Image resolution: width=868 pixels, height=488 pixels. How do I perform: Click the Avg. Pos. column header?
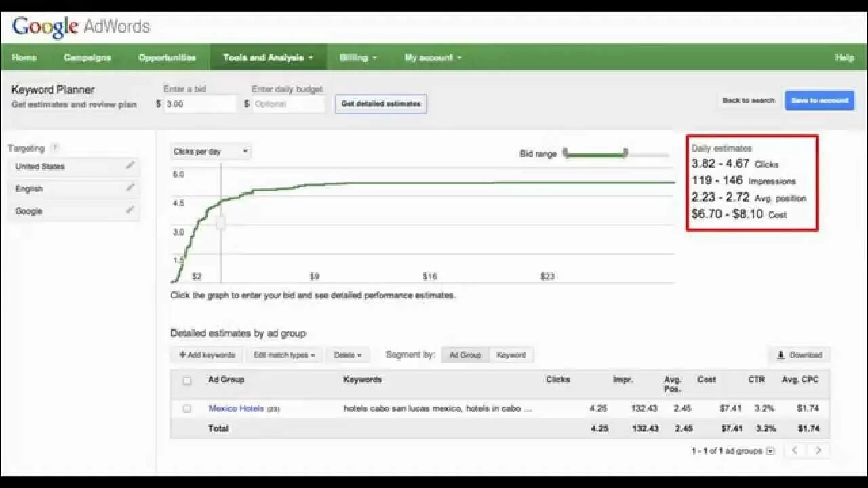[x=673, y=384]
